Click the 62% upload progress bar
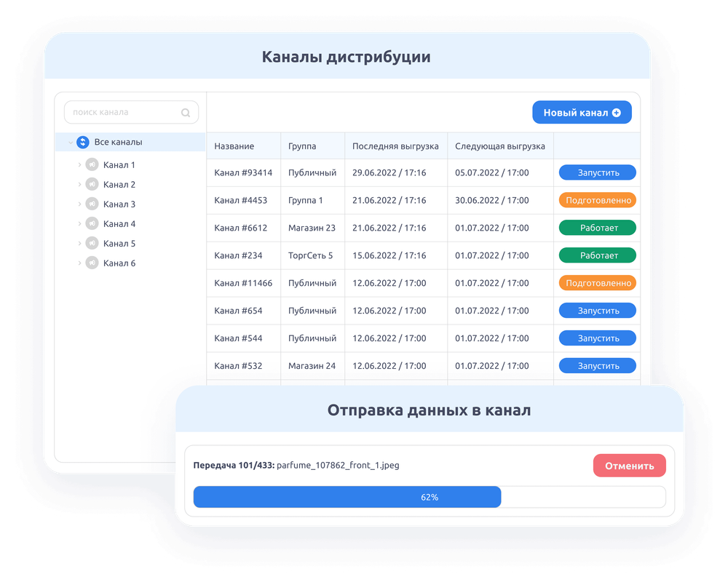 coord(429,497)
